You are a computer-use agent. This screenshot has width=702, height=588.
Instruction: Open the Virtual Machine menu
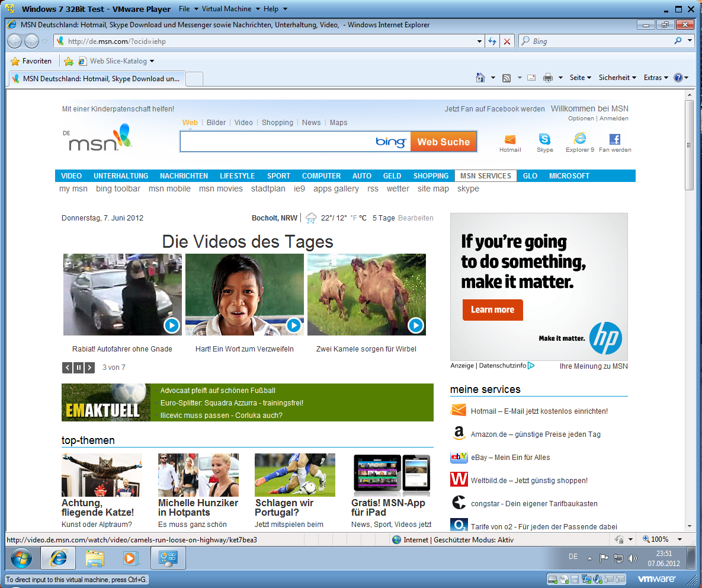[230, 9]
